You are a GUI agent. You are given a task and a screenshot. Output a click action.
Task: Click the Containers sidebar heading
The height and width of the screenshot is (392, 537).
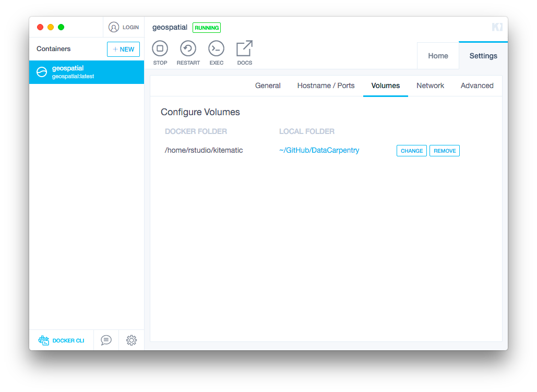click(53, 49)
